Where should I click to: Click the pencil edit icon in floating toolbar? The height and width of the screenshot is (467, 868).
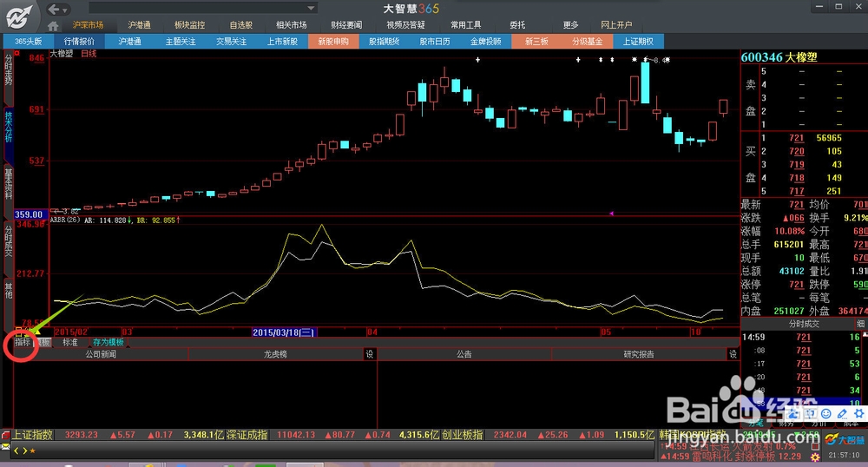pos(842,413)
